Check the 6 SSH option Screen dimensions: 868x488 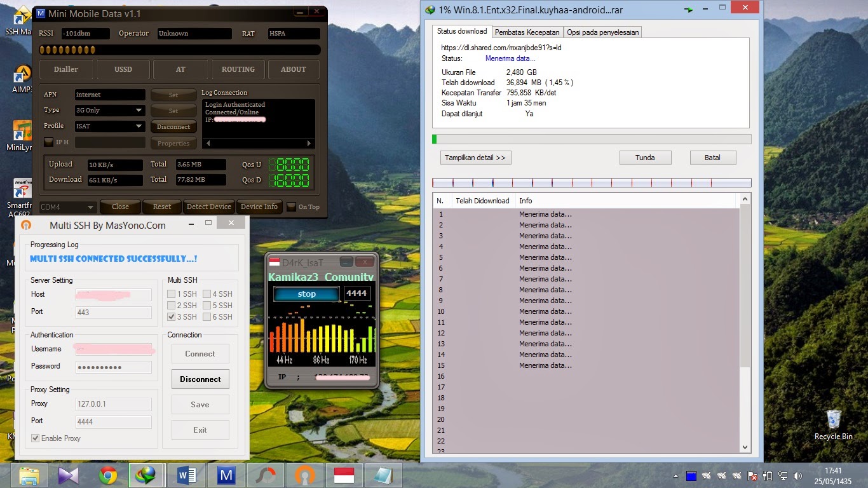click(207, 317)
